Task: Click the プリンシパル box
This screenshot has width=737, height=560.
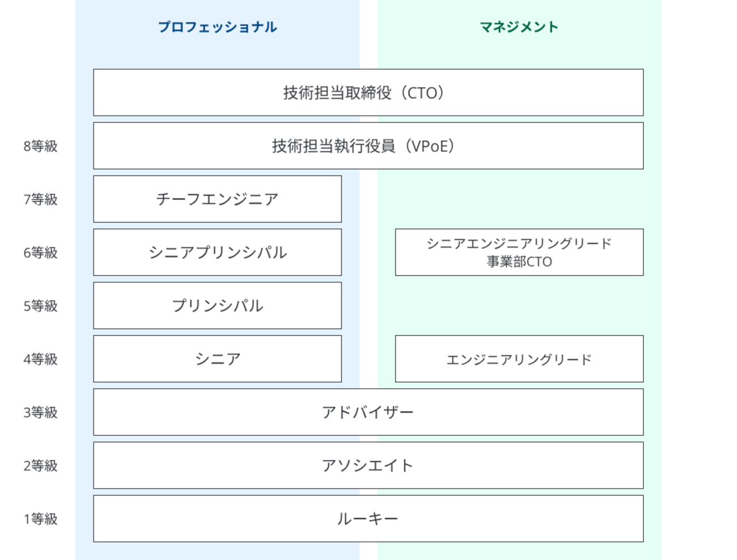Action: coord(218,306)
